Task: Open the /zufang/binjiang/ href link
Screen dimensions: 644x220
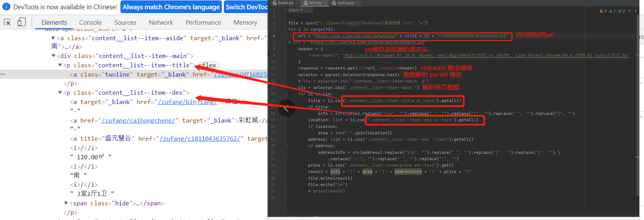Action: point(187,102)
